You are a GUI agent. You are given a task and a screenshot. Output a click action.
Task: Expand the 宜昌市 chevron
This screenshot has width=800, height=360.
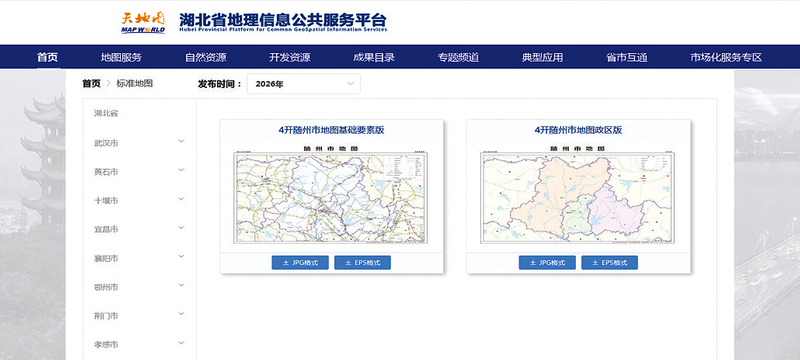pos(181,227)
